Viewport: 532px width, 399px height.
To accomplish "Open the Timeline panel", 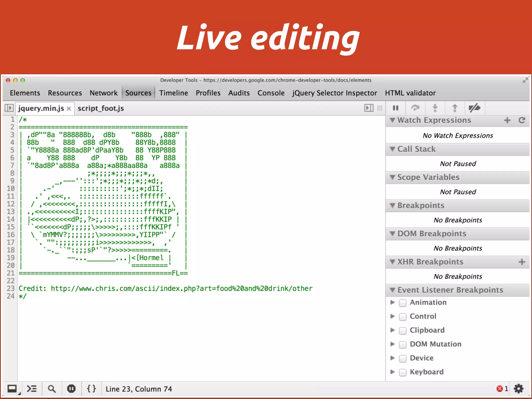I will 174,93.
